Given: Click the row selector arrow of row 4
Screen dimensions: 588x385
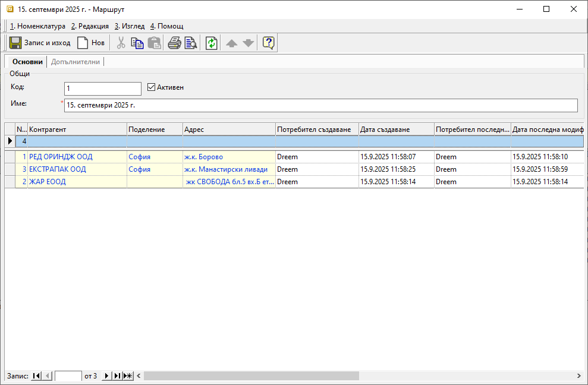Looking at the screenshot, I should click(x=10, y=141).
